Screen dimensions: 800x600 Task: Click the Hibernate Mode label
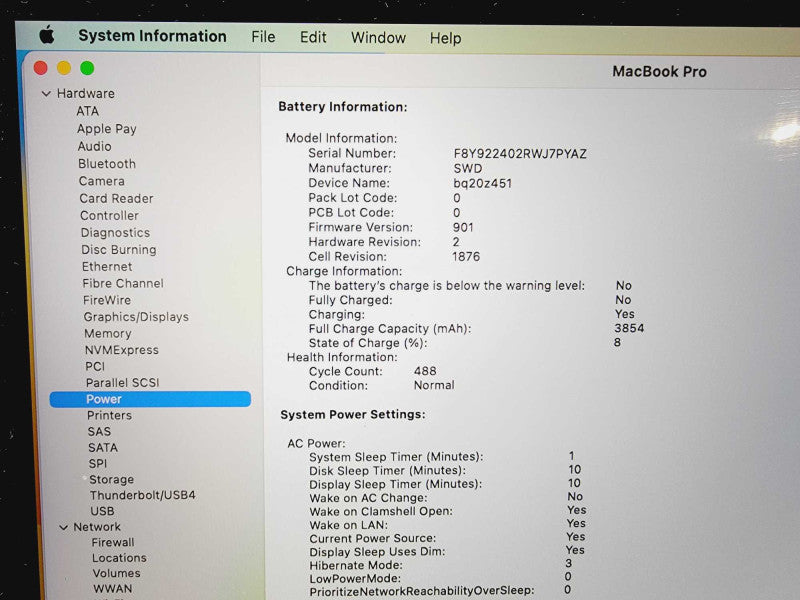[x=356, y=565]
